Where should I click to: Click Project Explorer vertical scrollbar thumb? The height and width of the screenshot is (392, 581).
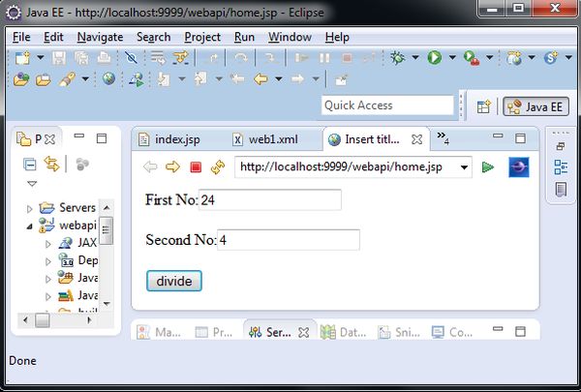pos(107,230)
